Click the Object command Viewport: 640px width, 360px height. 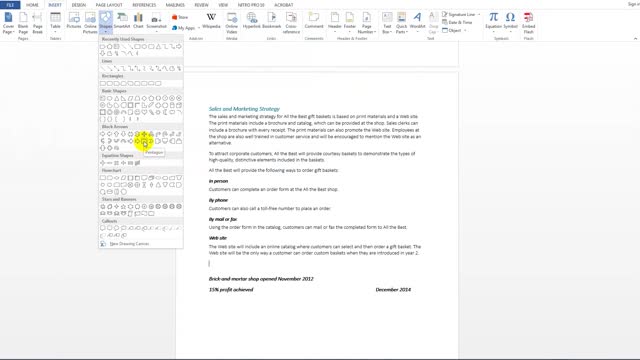[x=454, y=30]
